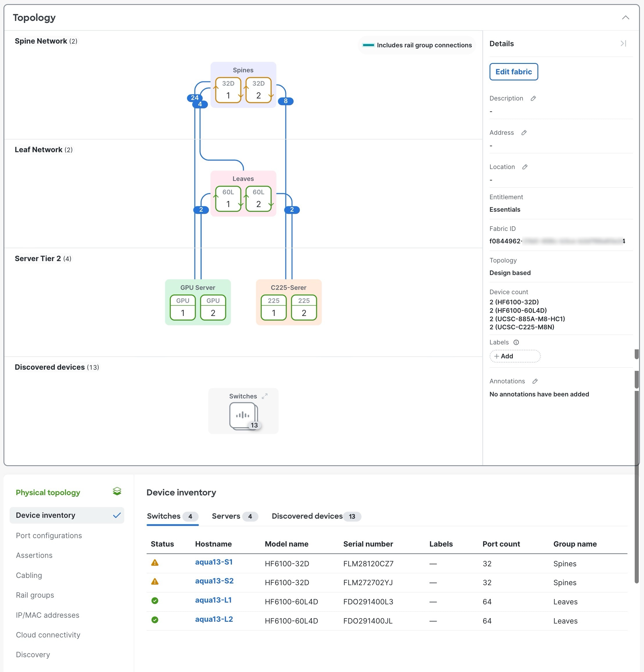
Task: Click the warning status icon for aqua13-S1
Action: coord(155,563)
